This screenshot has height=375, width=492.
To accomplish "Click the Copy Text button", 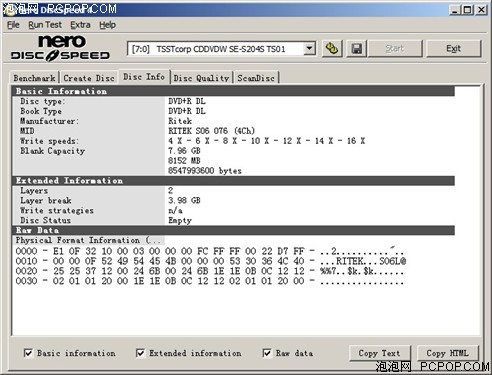I will (x=379, y=353).
